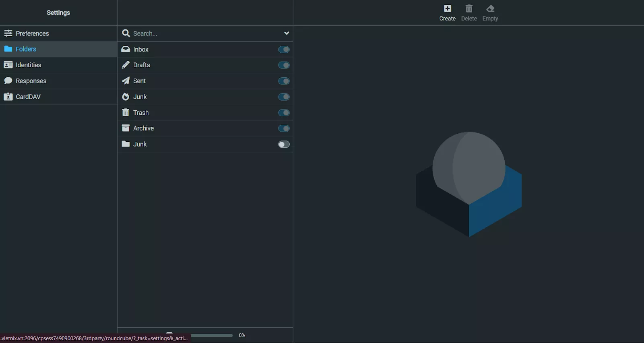The height and width of the screenshot is (343, 644).
Task: Click the Empty eraser toolbar icon
Action: click(490, 8)
